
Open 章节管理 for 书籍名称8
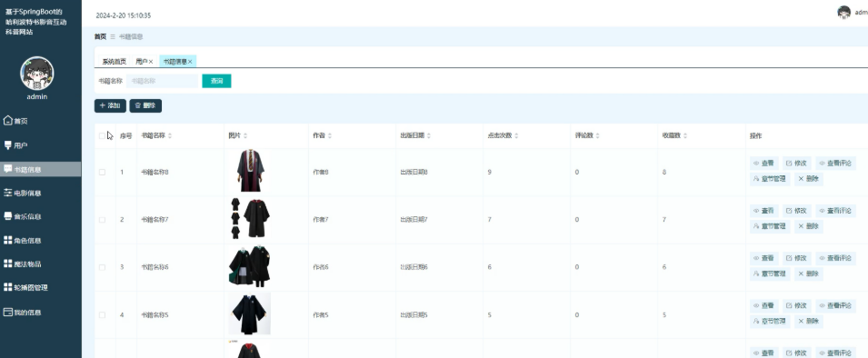[770, 179]
